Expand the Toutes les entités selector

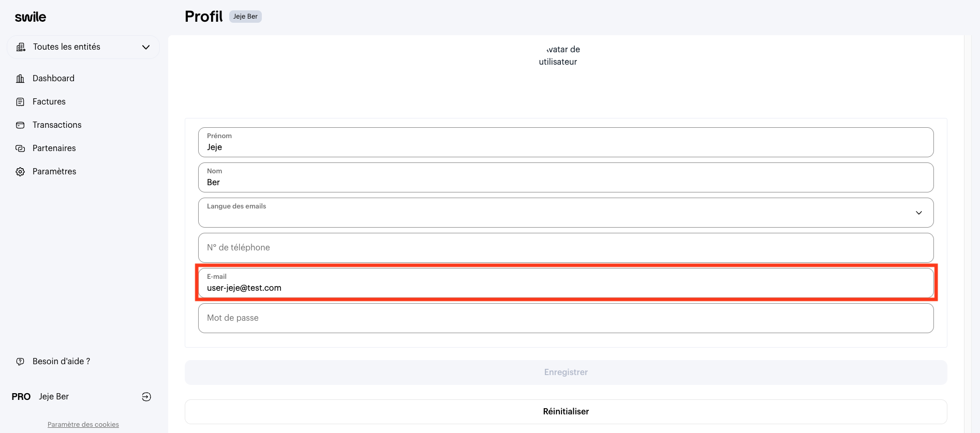(x=145, y=47)
